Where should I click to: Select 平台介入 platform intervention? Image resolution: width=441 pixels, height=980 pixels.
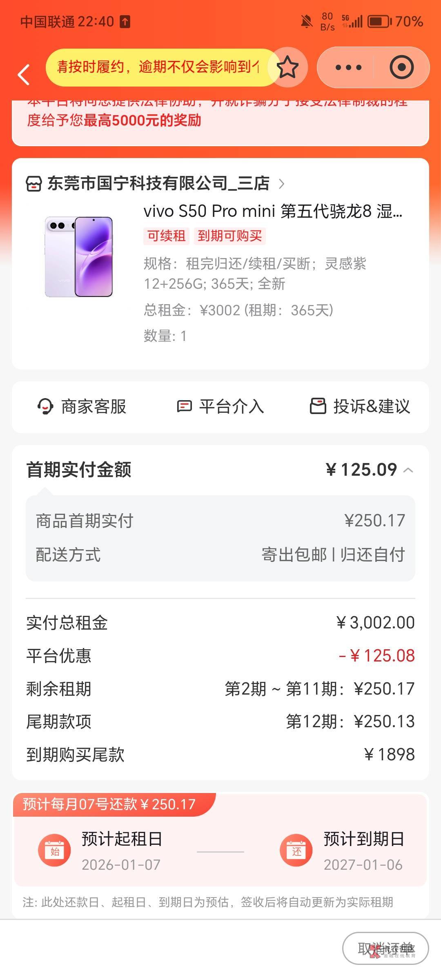click(x=231, y=407)
